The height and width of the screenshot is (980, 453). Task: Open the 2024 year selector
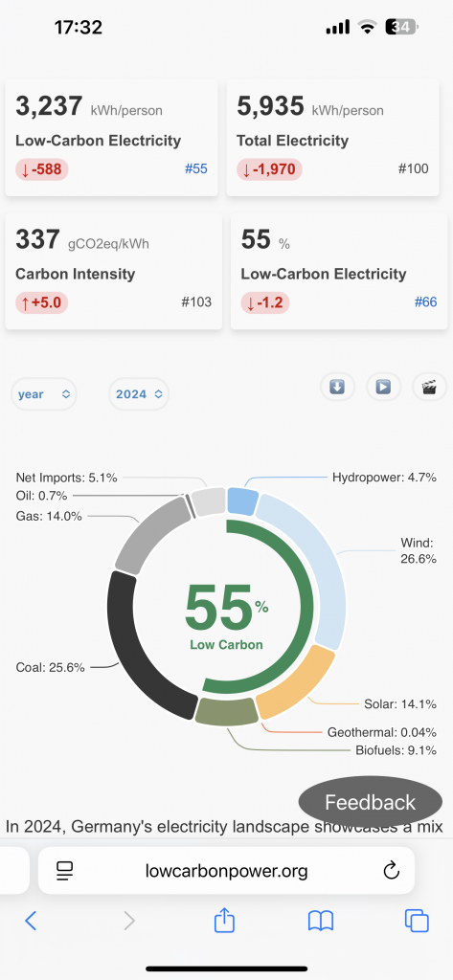pos(139,394)
